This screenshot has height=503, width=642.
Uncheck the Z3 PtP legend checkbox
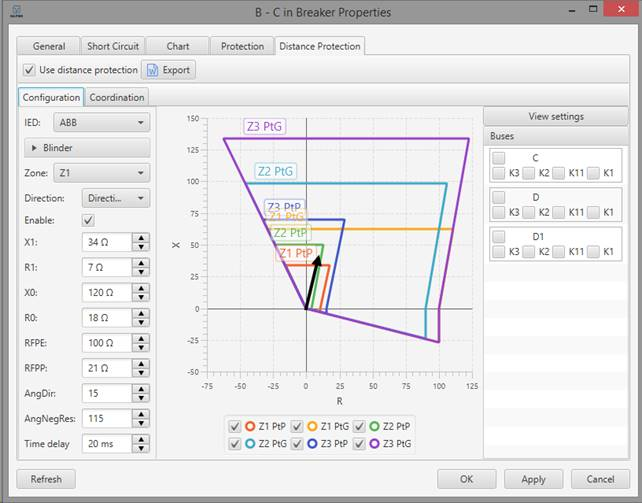(x=297, y=444)
